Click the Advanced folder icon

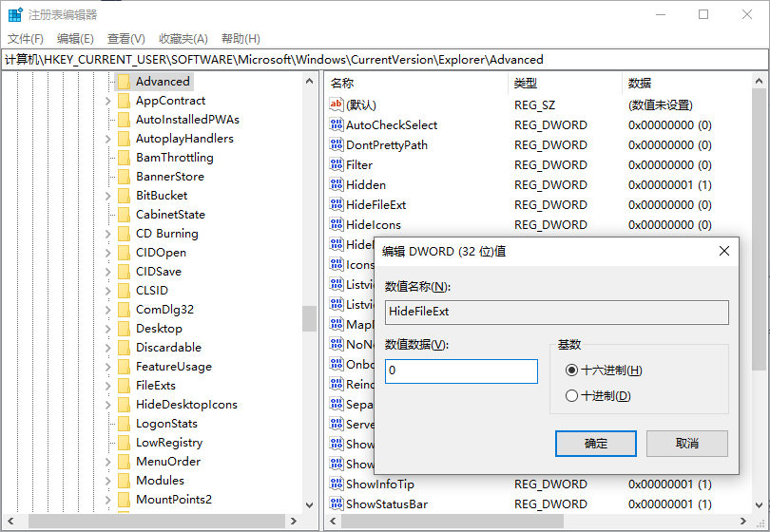point(124,82)
